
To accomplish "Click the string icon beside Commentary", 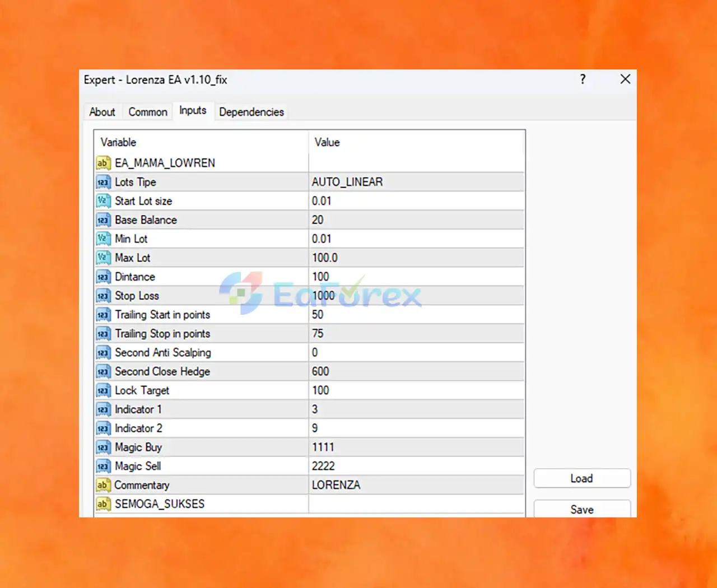I will click(103, 485).
